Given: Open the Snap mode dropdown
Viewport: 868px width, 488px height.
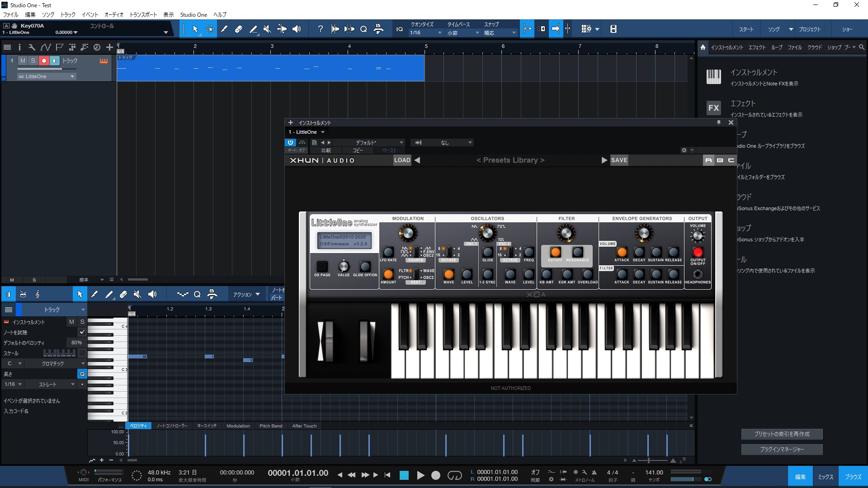Looking at the screenshot, I should point(500,33).
